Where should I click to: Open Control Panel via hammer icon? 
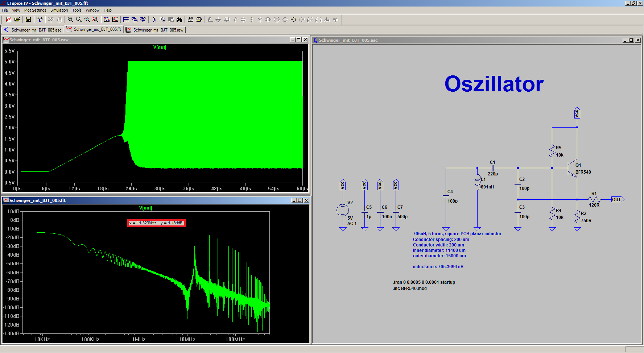point(40,20)
